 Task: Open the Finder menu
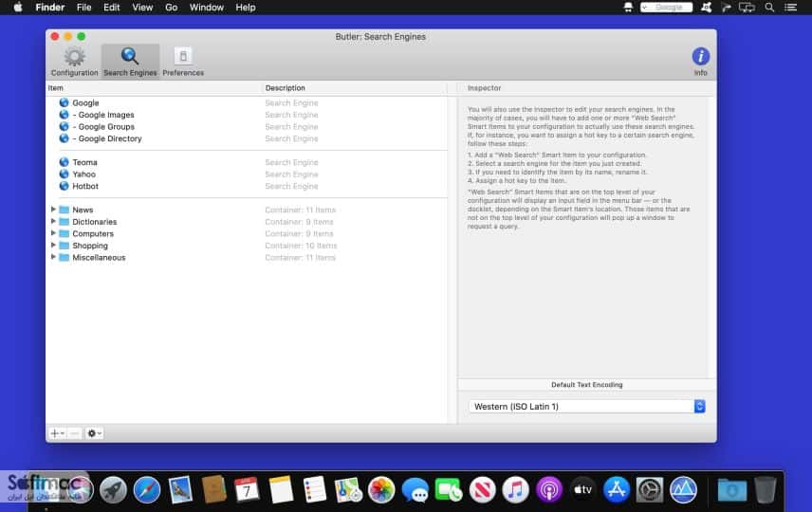49,8
